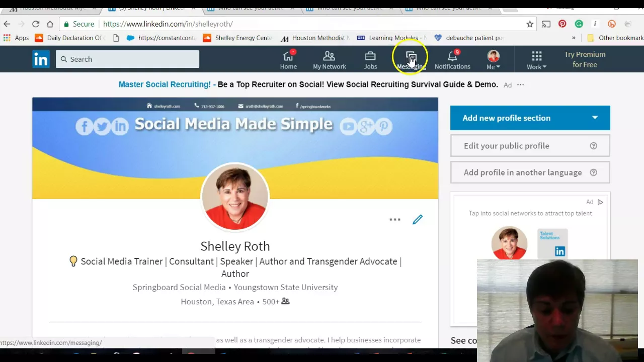Image resolution: width=644 pixels, height=362 pixels.
Task: Open debauche patient portal bookmark
Action: point(468,38)
